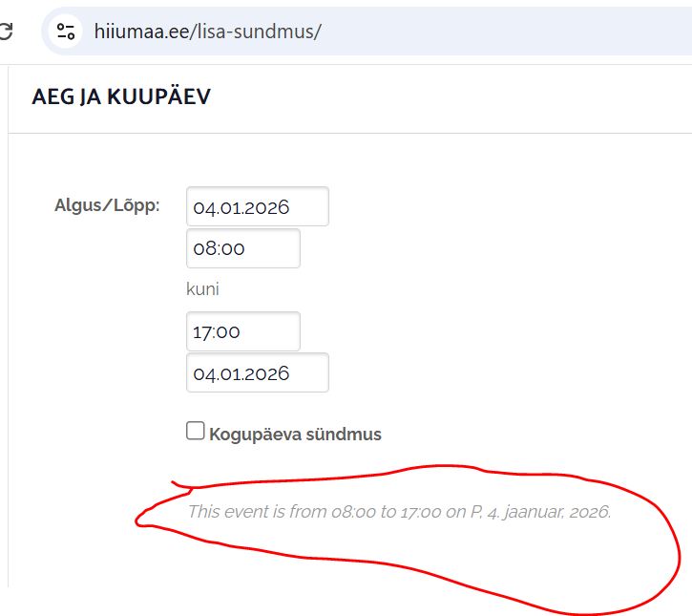This screenshot has height=616, width=692.
Task: Click '17:00' inside the event summary
Action: pyautogui.click(x=421, y=512)
